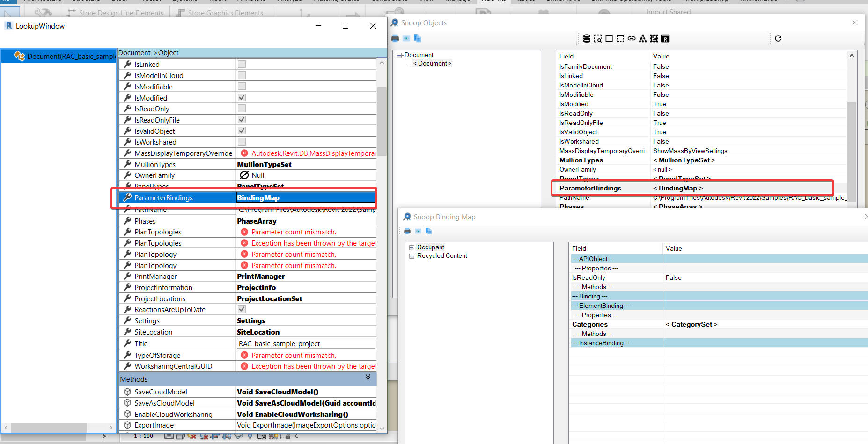Collapse the Document tree node
Screen dimensions: 868x444
(x=399, y=55)
